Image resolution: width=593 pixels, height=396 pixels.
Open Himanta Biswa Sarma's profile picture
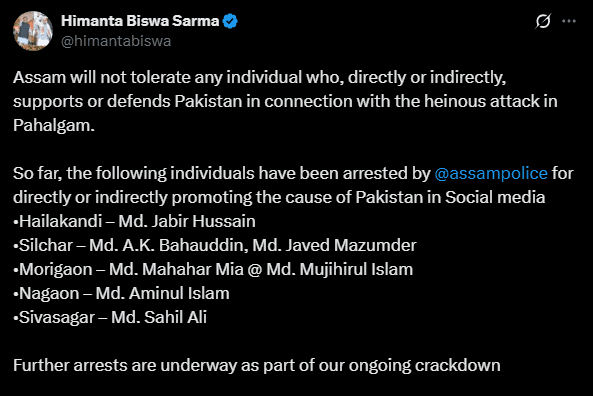pyautogui.click(x=33, y=31)
